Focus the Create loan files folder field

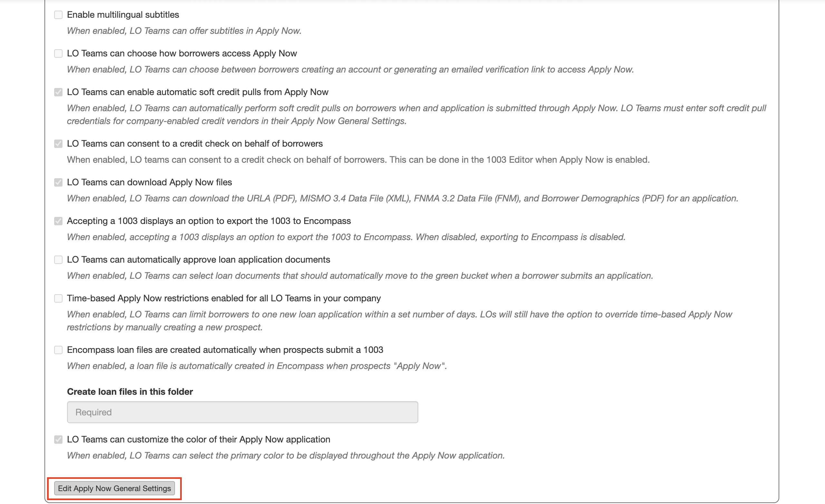point(242,412)
